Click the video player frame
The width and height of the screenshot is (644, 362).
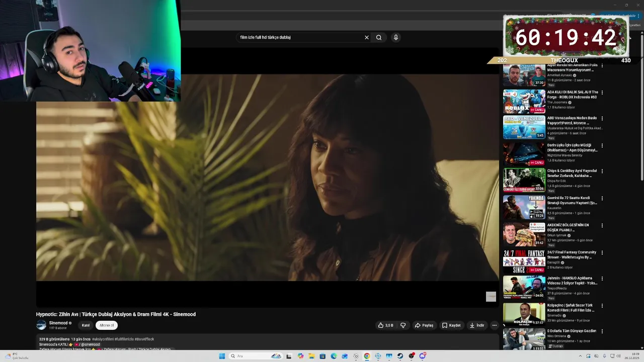(x=267, y=177)
